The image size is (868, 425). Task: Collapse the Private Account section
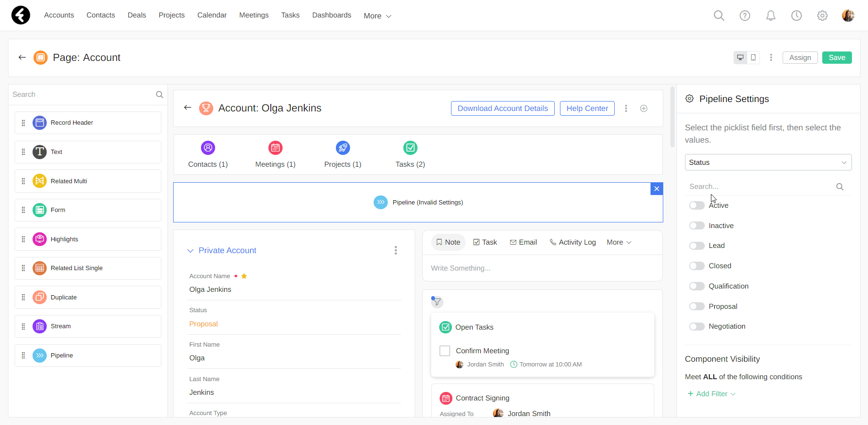(x=191, y=251)
